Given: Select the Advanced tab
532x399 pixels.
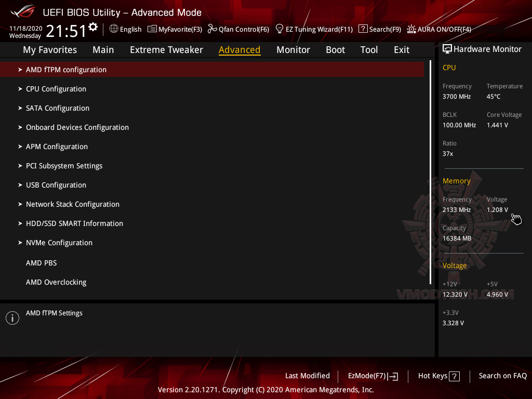Looking at the screenshot, I should [240, 50].
